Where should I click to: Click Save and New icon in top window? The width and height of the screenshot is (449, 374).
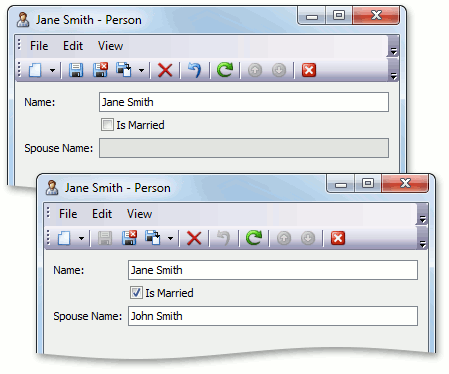tap(124, 70)
